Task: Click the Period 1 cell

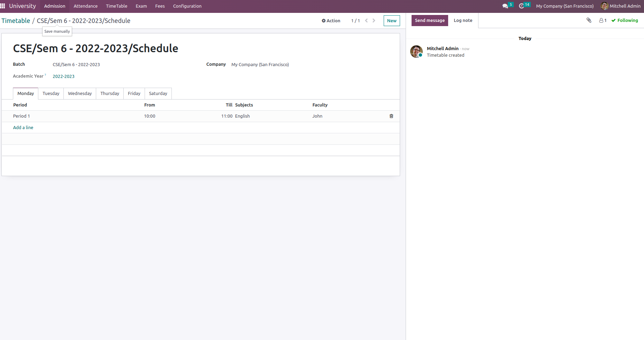Action: (22, 116)
